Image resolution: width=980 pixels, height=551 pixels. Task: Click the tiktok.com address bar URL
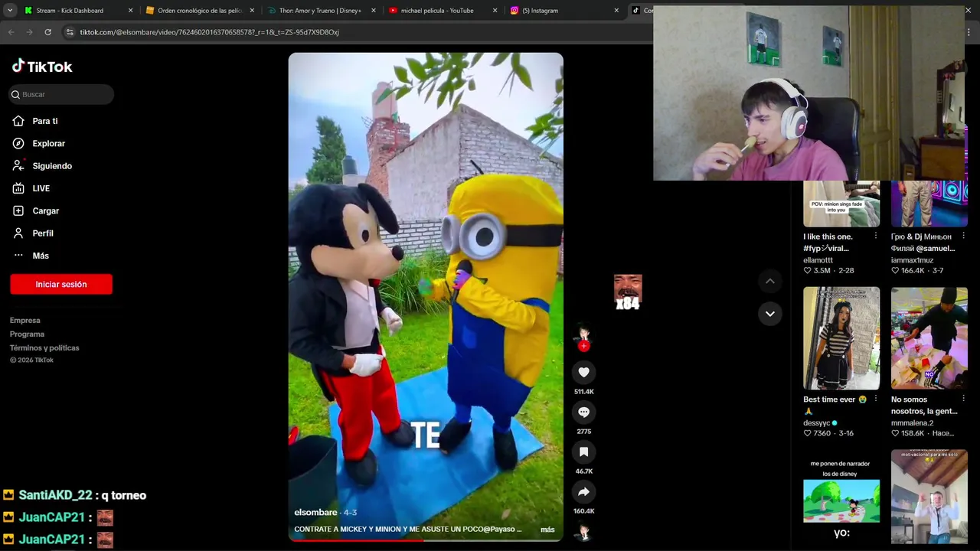[x=209, y=32]
